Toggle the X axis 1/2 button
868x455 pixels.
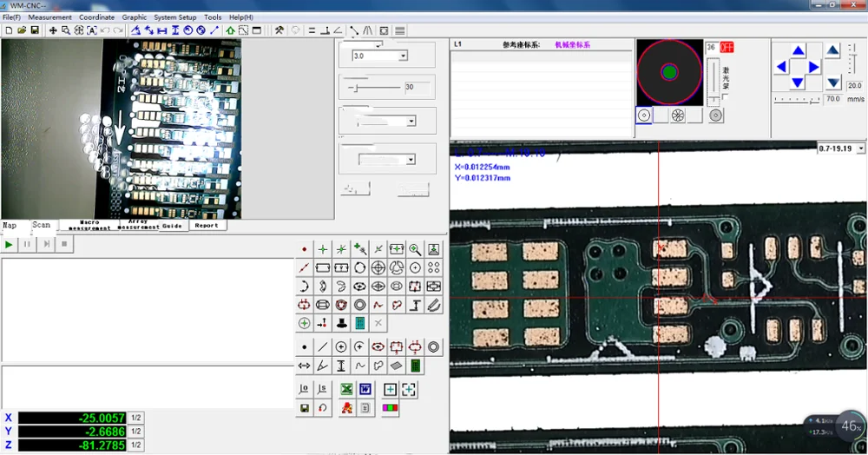click(136, 418)
